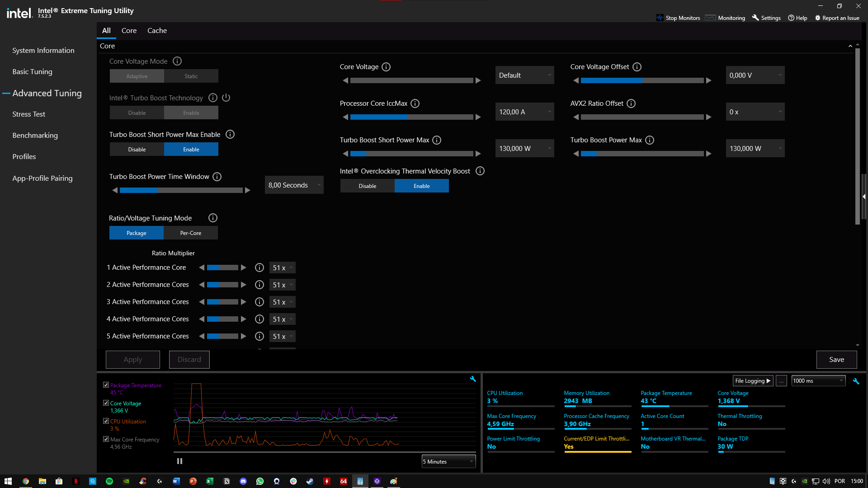Viewport: 868px width, 488px height.
Task: Click the file logging browse button
Action: coord(781,380)
